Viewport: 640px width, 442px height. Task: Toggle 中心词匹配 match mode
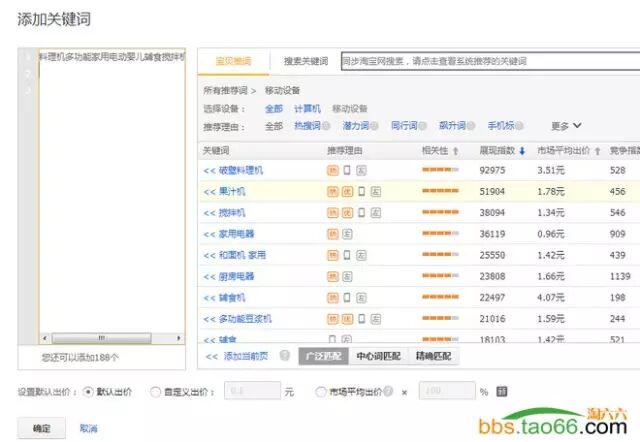tap(378, 356)
